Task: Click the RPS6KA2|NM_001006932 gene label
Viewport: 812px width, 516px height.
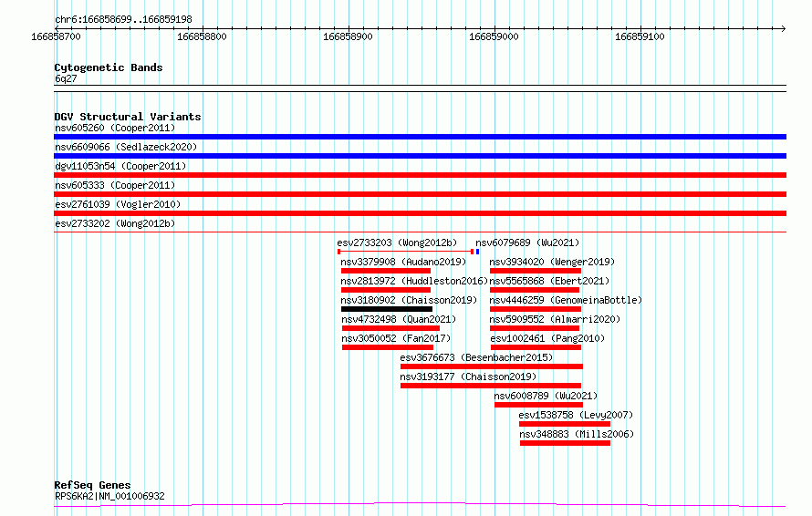Action: (x=109, y=496)
